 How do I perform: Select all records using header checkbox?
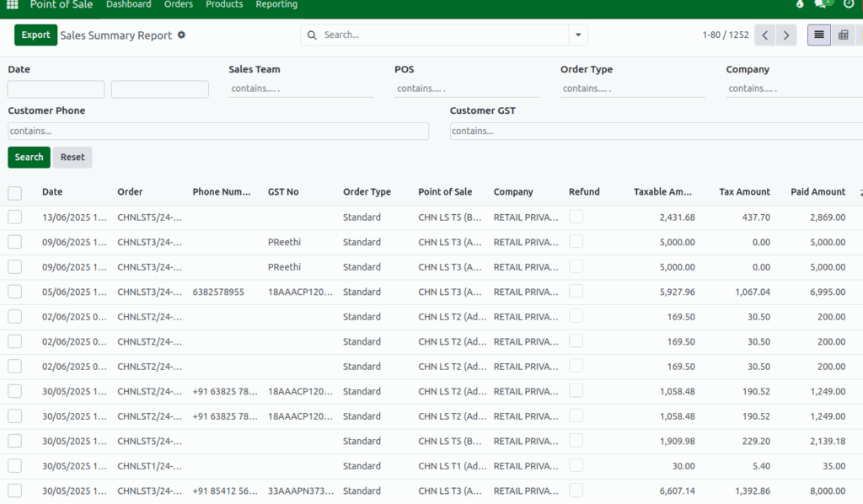coord(14,193)
